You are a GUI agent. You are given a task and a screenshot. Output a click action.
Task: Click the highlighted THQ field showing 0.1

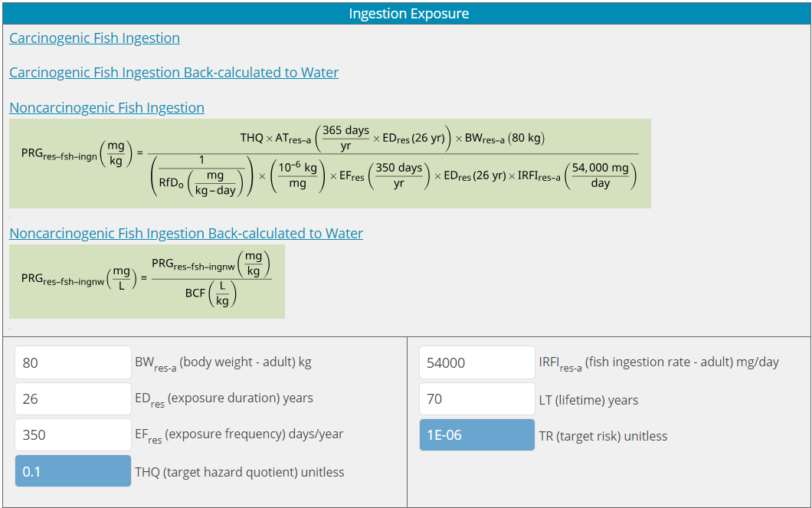click(73, 471)
